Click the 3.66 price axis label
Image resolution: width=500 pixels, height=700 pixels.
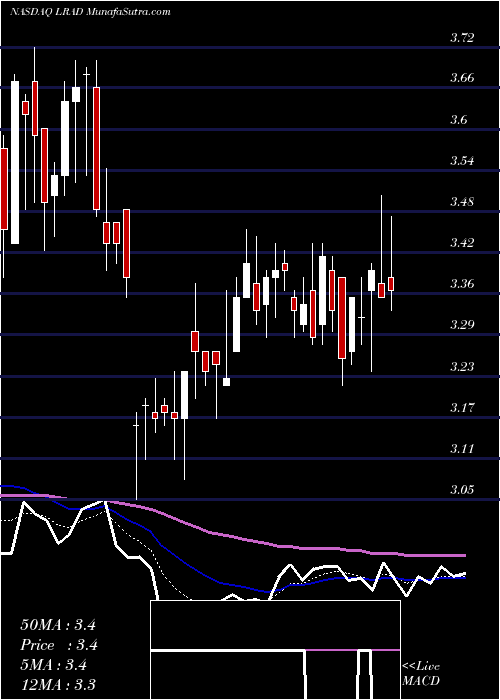click(x=462, y=78)
